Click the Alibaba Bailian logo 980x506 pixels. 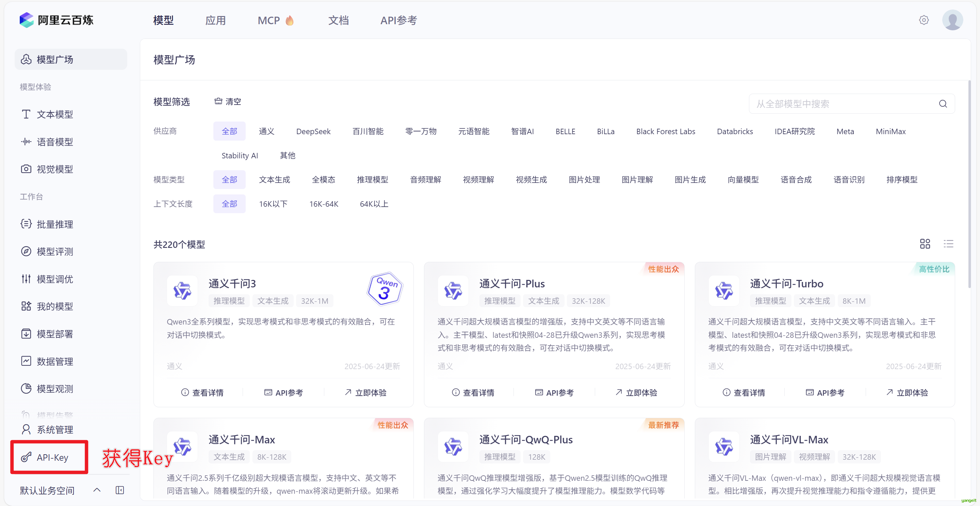tap(56, 20)
